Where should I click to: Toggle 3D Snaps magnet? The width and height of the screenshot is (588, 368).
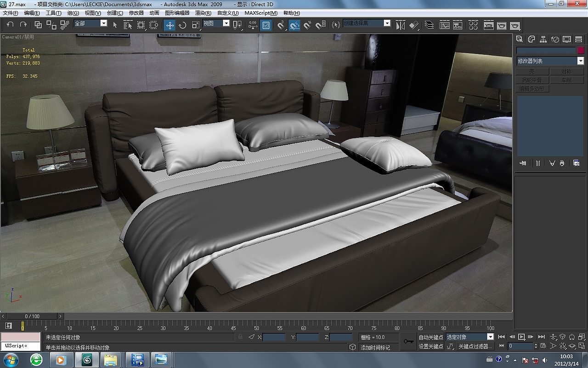click(x=282, y=25)
